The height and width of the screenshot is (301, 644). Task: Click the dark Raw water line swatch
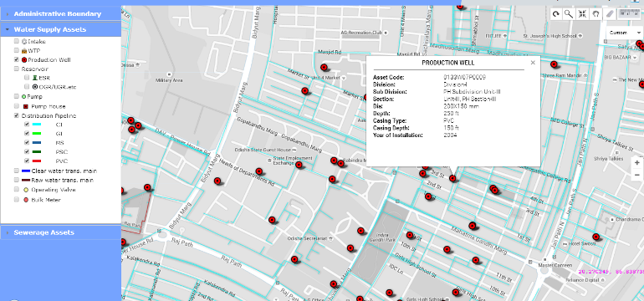pos(26,181)
